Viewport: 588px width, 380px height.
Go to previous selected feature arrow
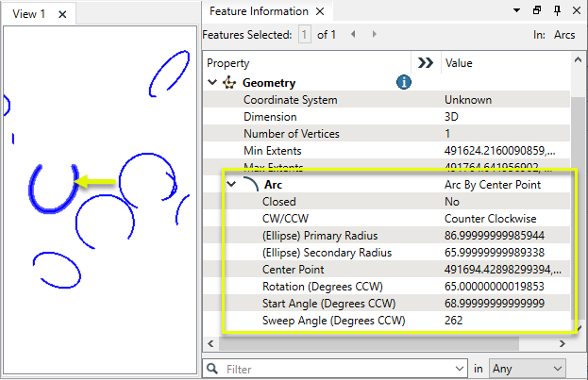tap(353, 35)
